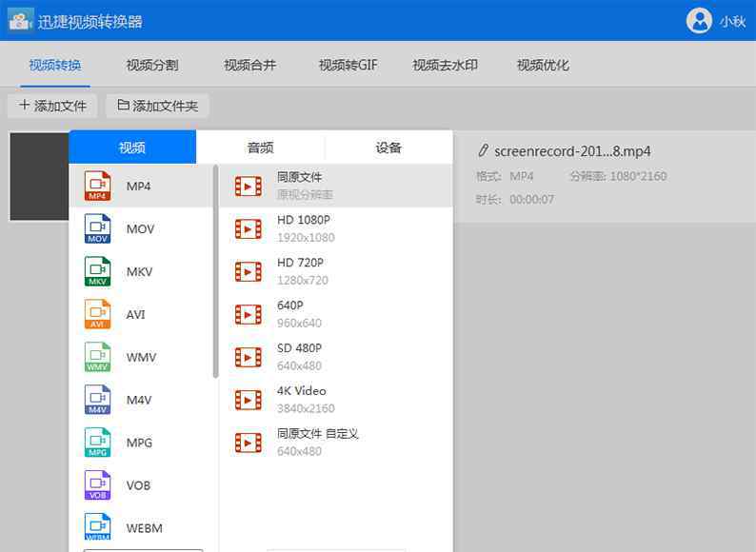The image size is (756, 552).
Task: Click the AVI format file icon
Action: coord(97,314)
